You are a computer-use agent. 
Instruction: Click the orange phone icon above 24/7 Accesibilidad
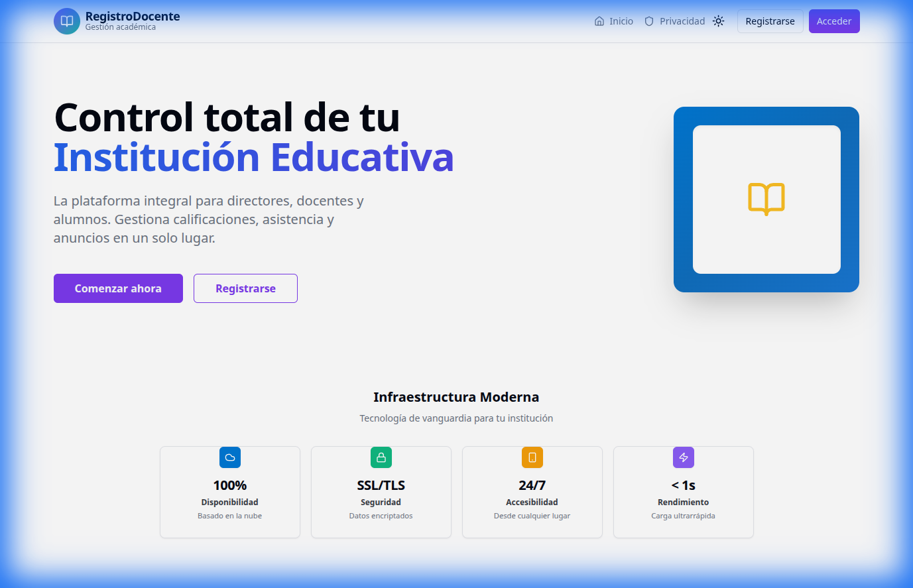(x=532, y=457)
